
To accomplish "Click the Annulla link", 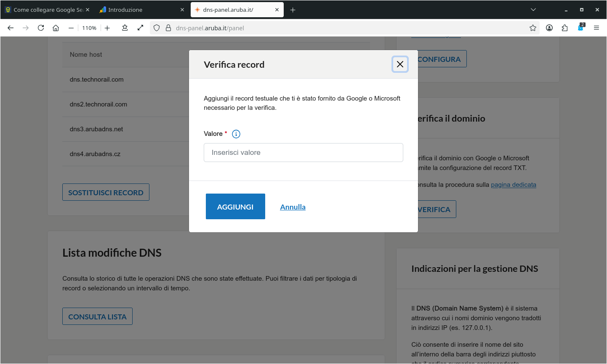I will [293, 207].
